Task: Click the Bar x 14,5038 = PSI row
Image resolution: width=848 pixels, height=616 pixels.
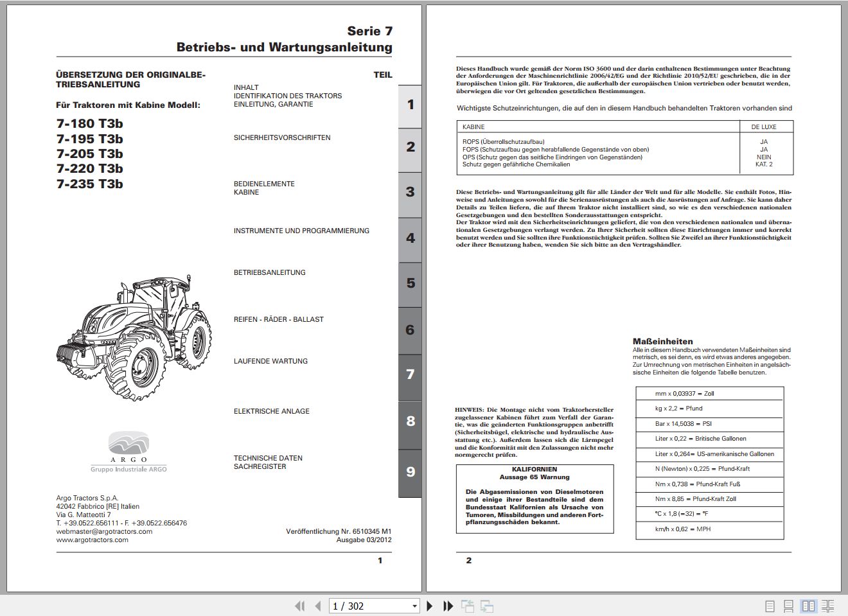Action: point(710,424)
